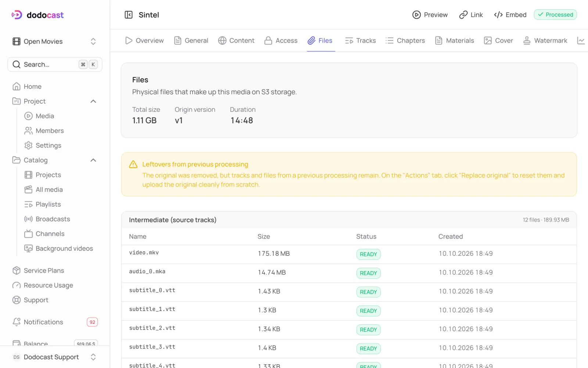Collapse the Catalog section chevron

tap(93, 160)
